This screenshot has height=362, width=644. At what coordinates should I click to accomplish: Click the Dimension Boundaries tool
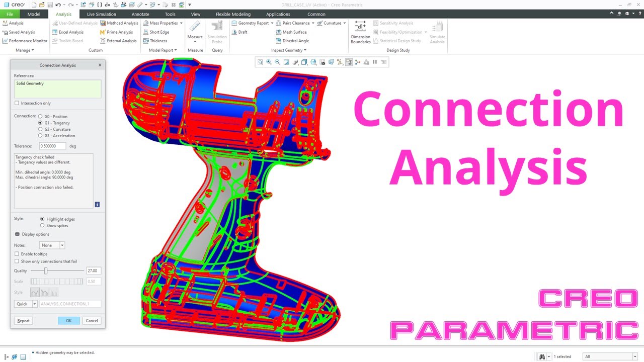pyautogui.click(x=360, y=32)
